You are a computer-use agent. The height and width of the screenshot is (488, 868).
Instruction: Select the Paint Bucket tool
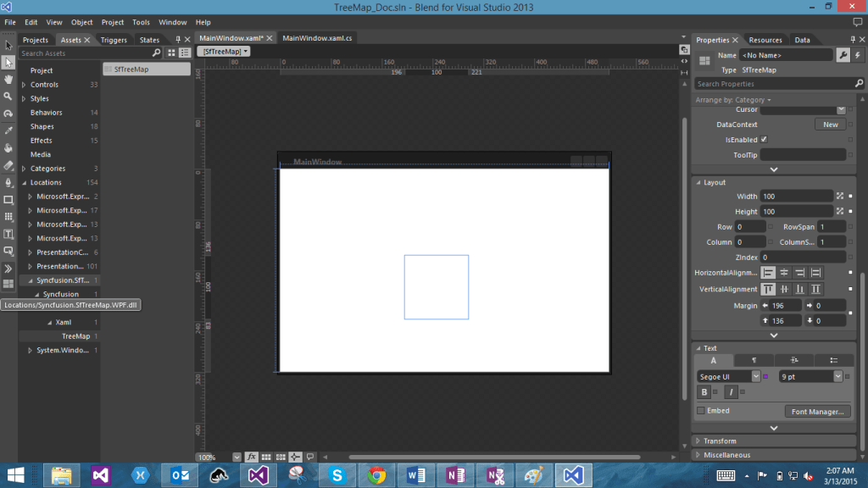click(x=8, y=147)
